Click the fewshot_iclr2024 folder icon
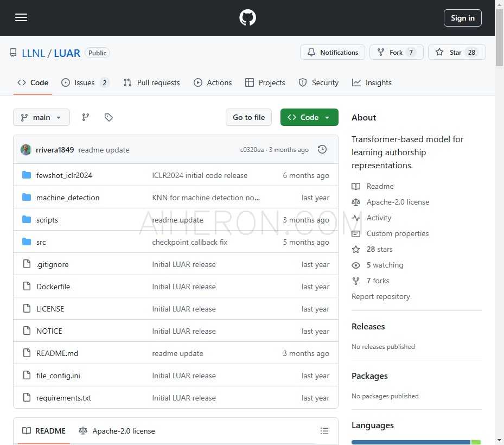The width and height of the screenshot is (504, 445). click(27, 175)
